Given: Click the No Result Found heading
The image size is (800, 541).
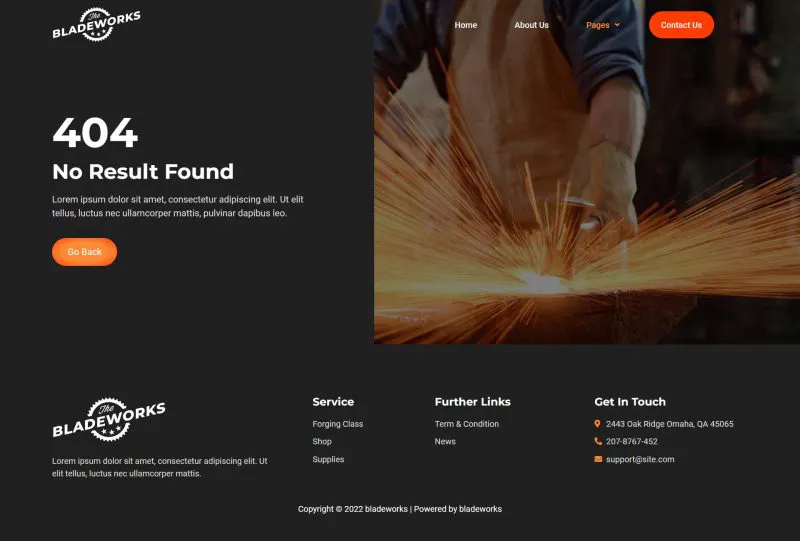Looking at the screenshot, I should tap(143, 171).
